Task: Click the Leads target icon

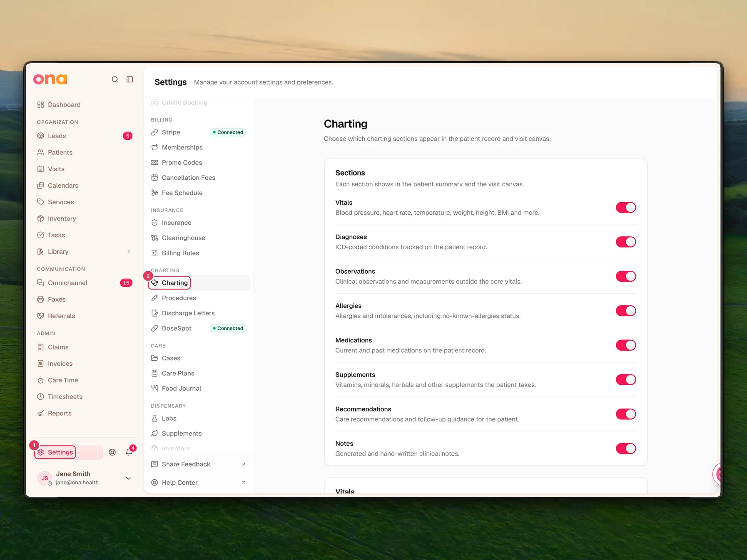Action: pyautogui.click(x=40, y=136)
